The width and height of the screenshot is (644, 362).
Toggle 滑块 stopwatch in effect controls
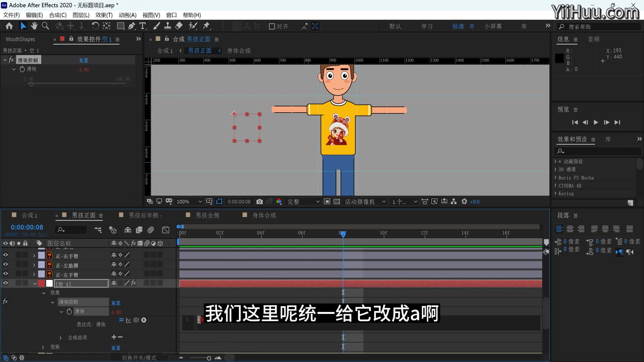click(x=22, y=69)
